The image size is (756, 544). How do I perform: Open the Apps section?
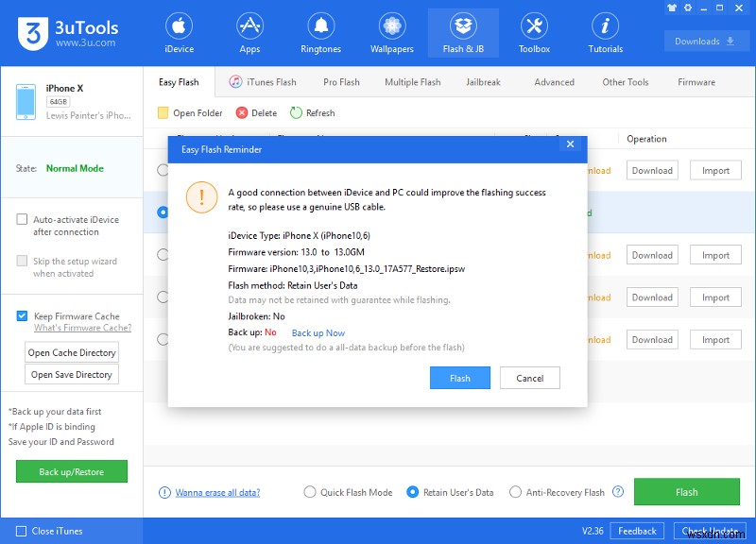249,33
